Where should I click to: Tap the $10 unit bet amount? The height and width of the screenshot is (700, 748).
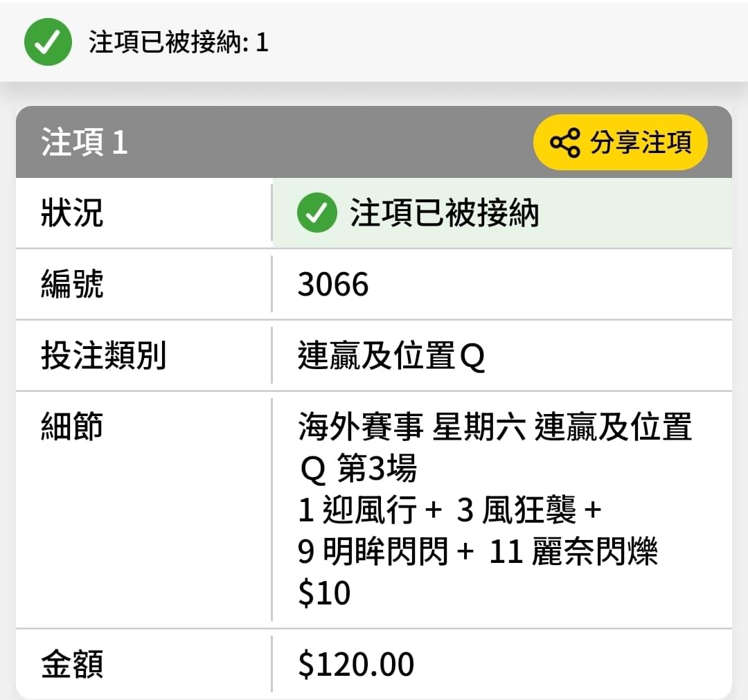tap(324, 593)
